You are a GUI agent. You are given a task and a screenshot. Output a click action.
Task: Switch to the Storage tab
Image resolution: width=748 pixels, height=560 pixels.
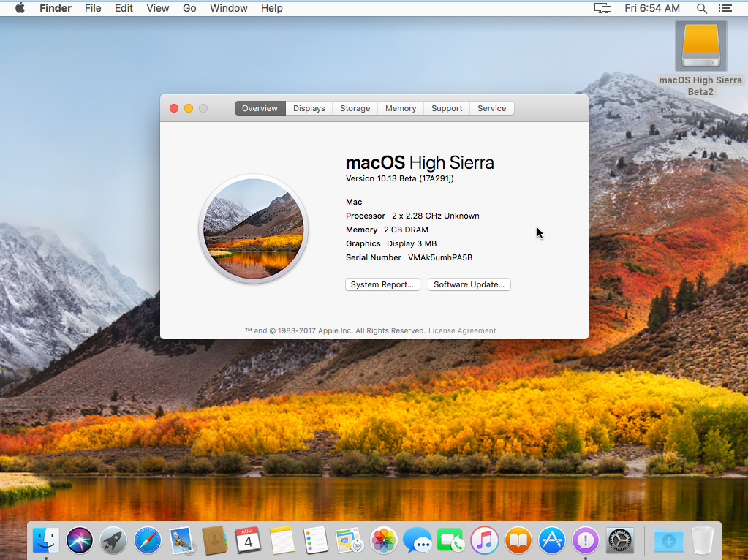[355, 107]
